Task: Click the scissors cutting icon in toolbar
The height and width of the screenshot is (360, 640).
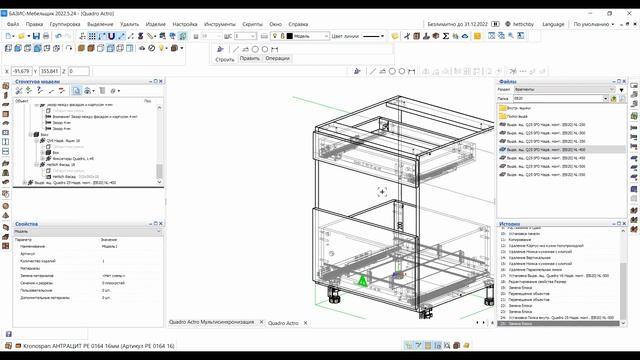Action: (x=407, y=36)
